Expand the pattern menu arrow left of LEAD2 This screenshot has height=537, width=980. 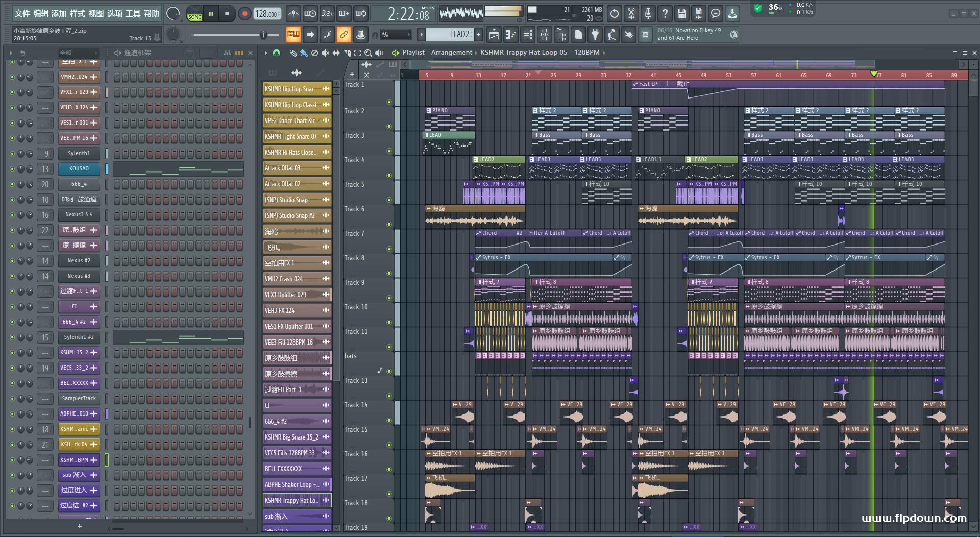pos(421,35)
